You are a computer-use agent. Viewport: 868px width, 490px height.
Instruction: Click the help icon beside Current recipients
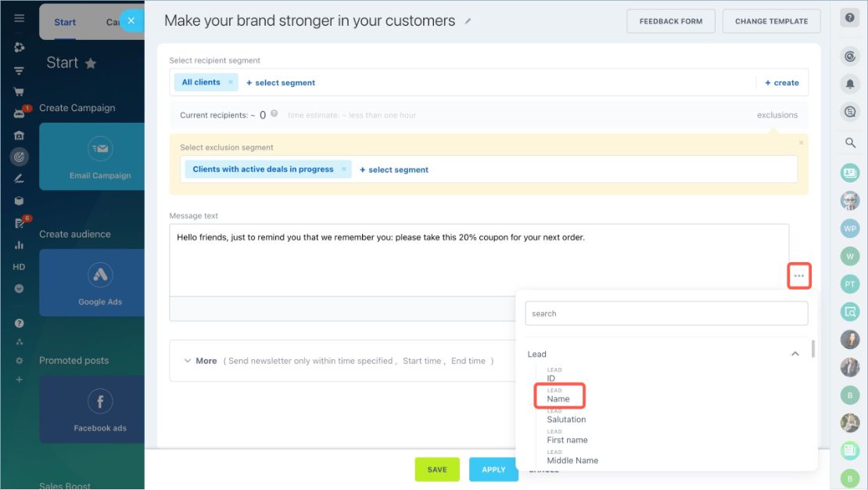[x=274, y=113]
